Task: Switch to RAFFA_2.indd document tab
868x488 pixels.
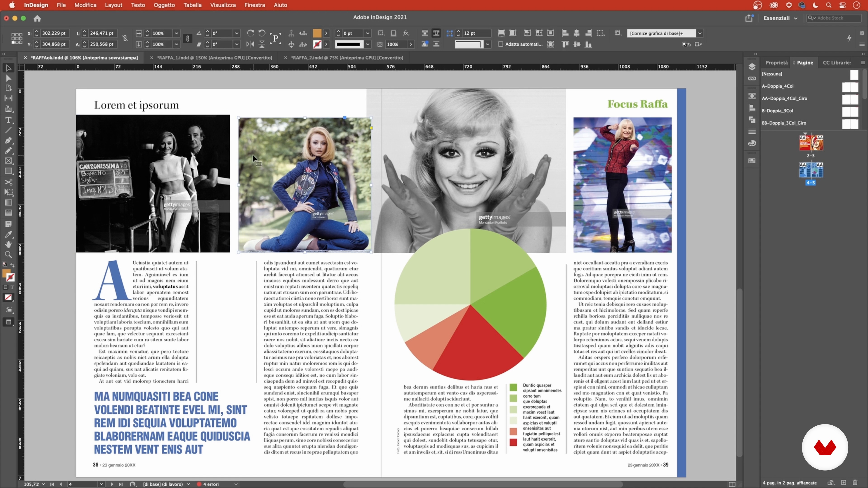Action: coord(347,58)
